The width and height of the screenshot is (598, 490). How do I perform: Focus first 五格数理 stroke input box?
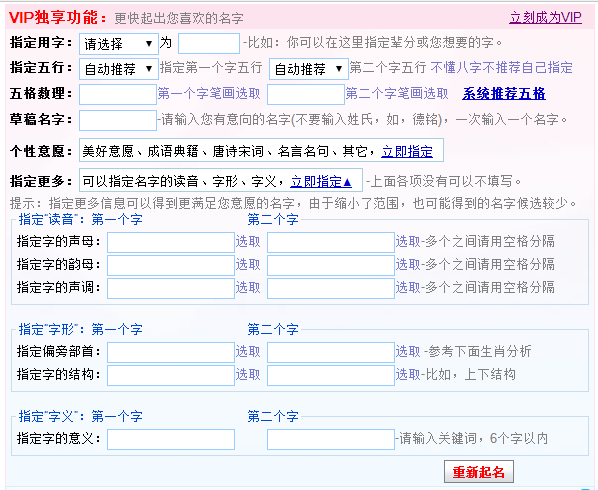118,94
